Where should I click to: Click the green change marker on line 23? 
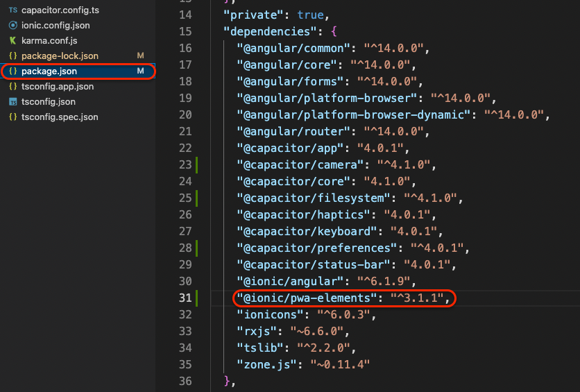pyautogui.click(x=197, y=164)
